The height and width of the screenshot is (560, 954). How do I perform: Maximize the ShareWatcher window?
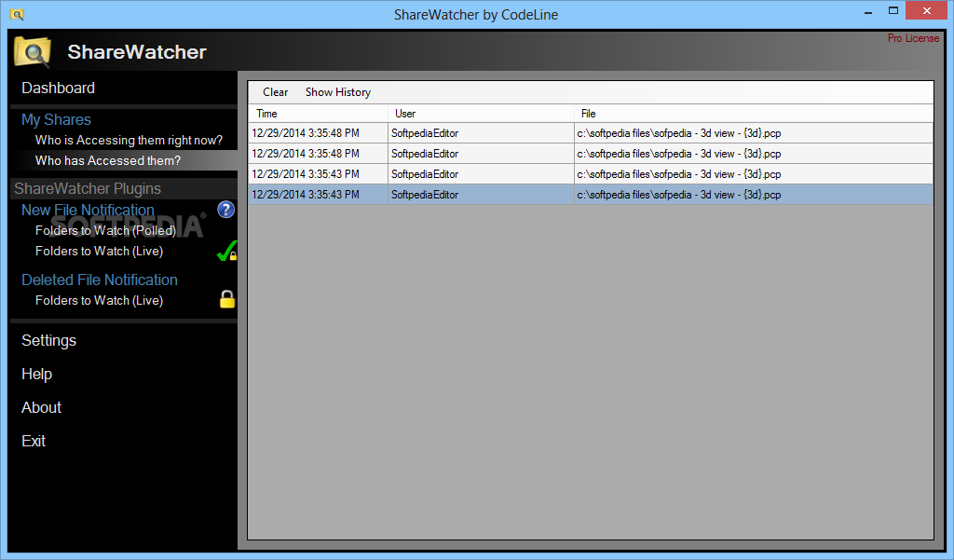click(893, 11)
